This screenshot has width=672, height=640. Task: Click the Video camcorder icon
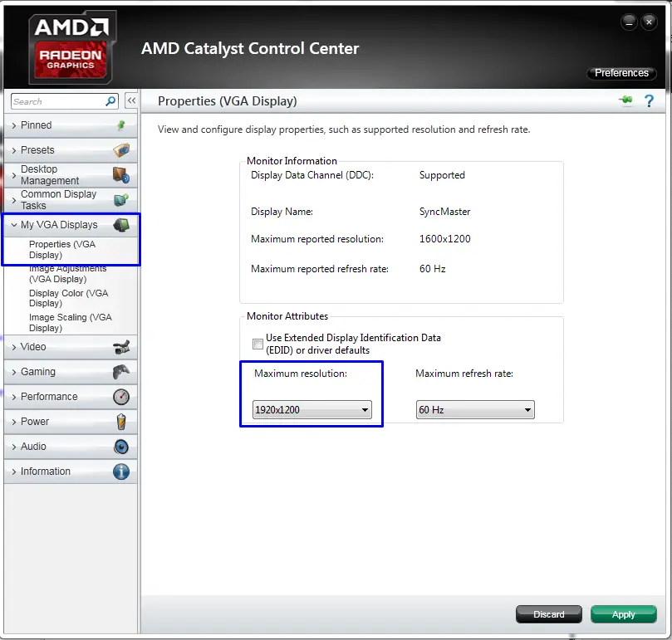121,347
